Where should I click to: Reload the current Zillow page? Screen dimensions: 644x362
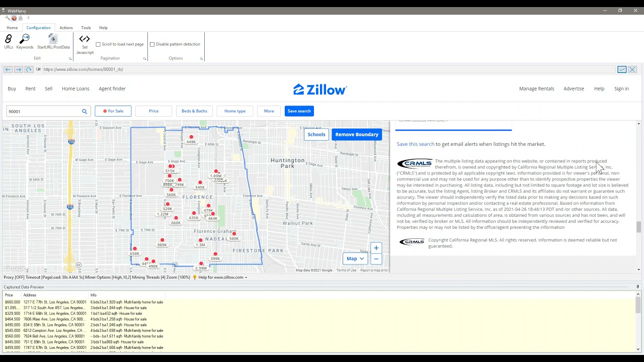[29, 69]
